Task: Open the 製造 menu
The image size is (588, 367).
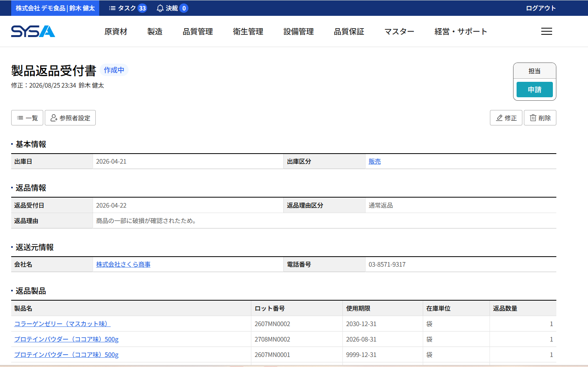Action: tap(155, 32)
